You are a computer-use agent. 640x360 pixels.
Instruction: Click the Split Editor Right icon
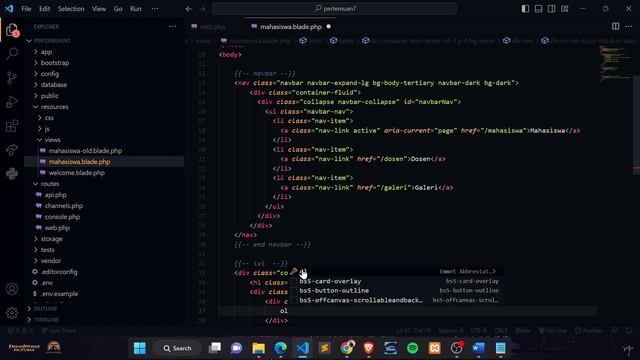tap(615, 27)
